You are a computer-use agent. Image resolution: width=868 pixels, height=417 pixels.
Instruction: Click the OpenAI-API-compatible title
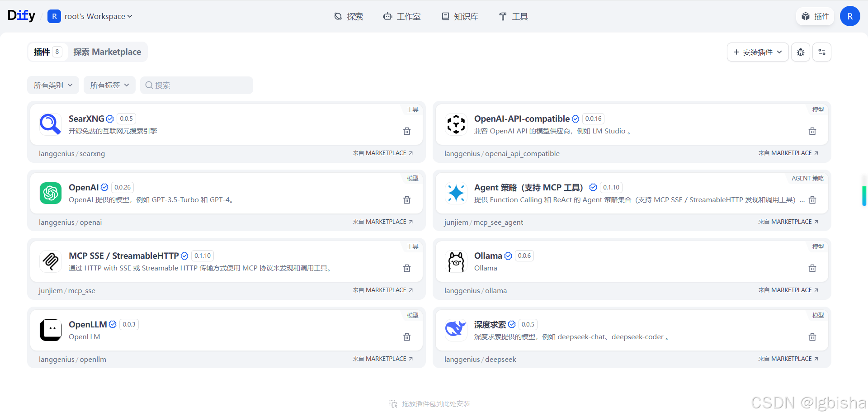pyautogui.click(x=522, y=118)
